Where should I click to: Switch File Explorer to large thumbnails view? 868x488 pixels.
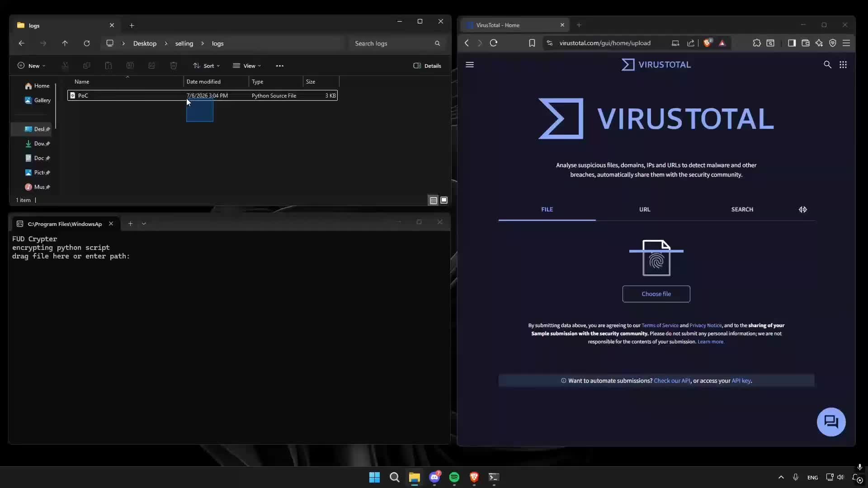(x=444, y=200)
